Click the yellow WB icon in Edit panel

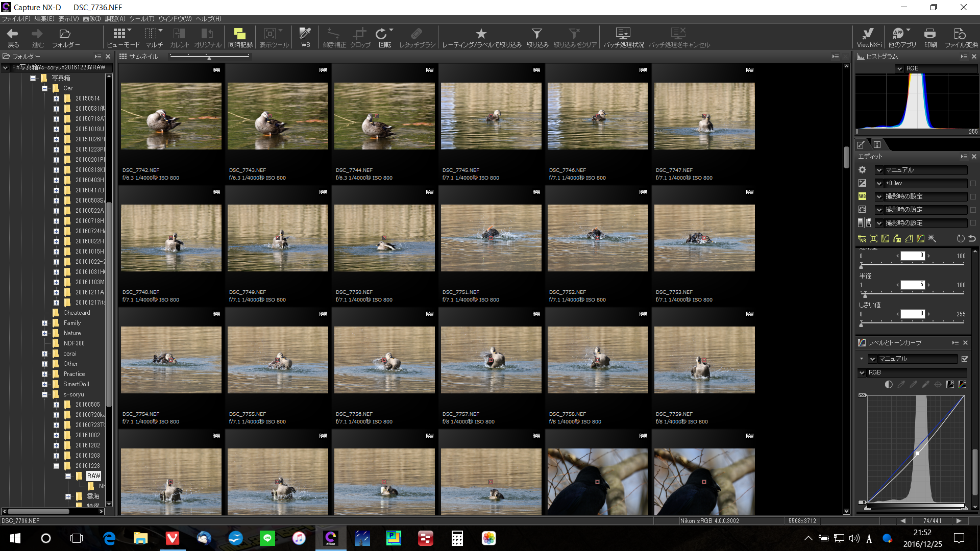[x=862, y=196]
